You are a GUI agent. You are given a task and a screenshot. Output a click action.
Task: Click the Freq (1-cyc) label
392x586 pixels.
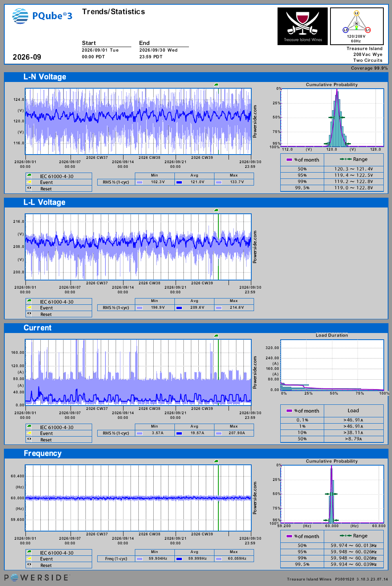tap(116, 559)
